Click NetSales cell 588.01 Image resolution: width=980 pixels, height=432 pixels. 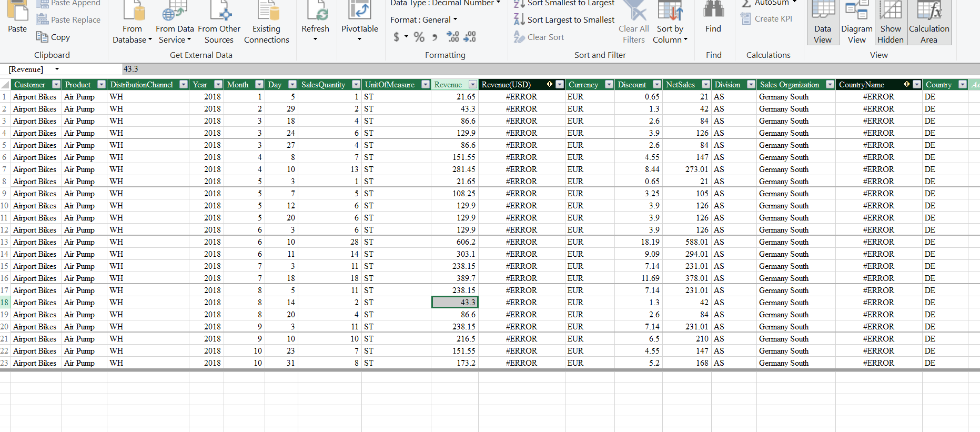686,242
